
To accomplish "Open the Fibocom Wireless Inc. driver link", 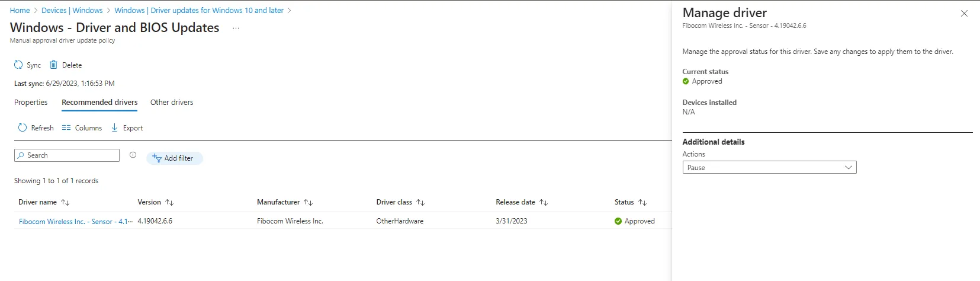I will tap(75, 222).
